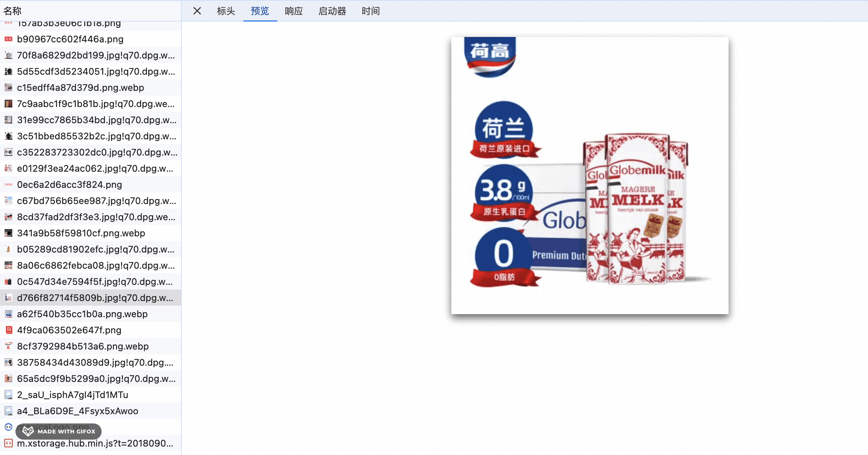This screenshot has width=868, height=455.
Task: Open the 响应 tab
Action: (293, 11)
